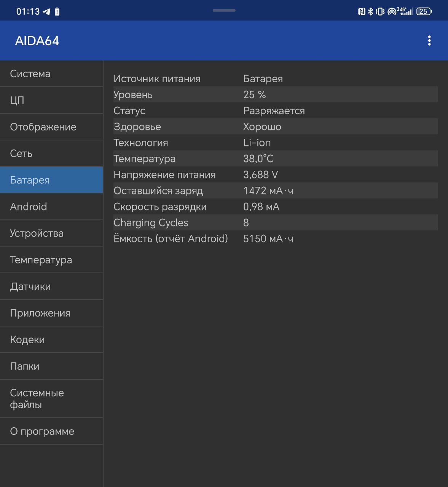
Task: Tap the Оставшийся заряд row label
Action: (158, 191)
